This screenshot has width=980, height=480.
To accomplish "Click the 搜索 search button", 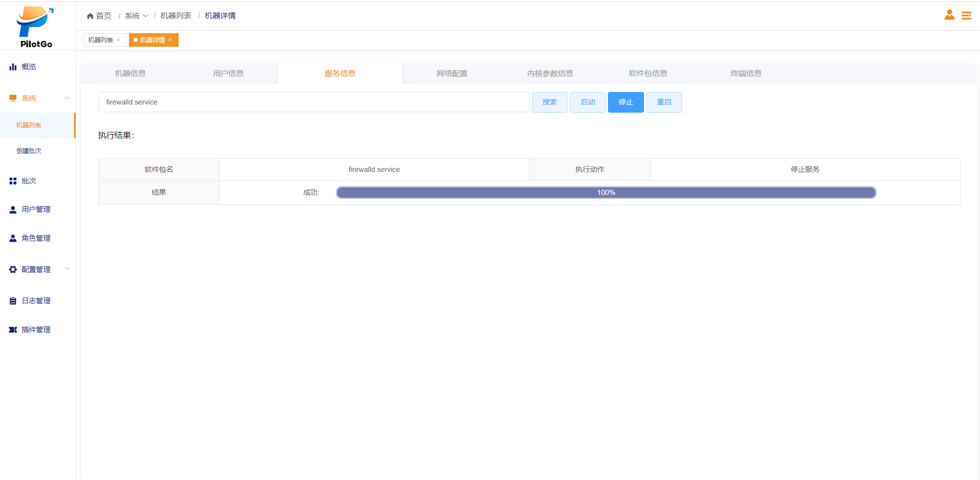I will point(549,102).
